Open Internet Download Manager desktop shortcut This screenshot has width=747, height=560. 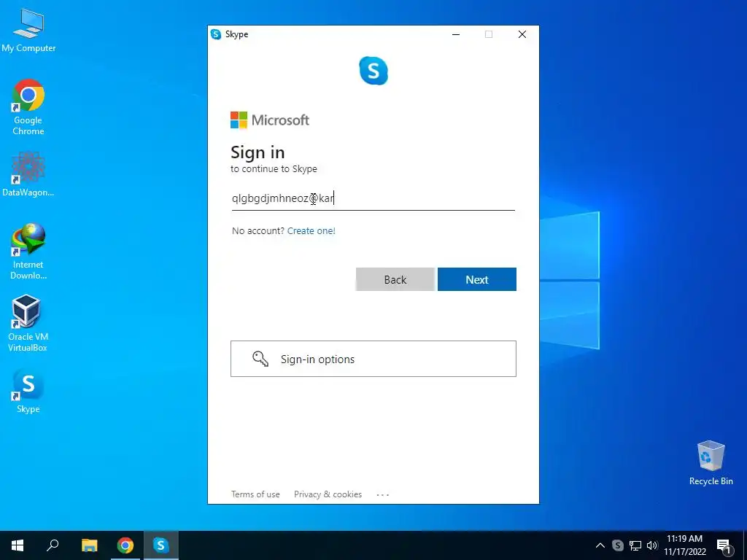[x=28, y=251]
